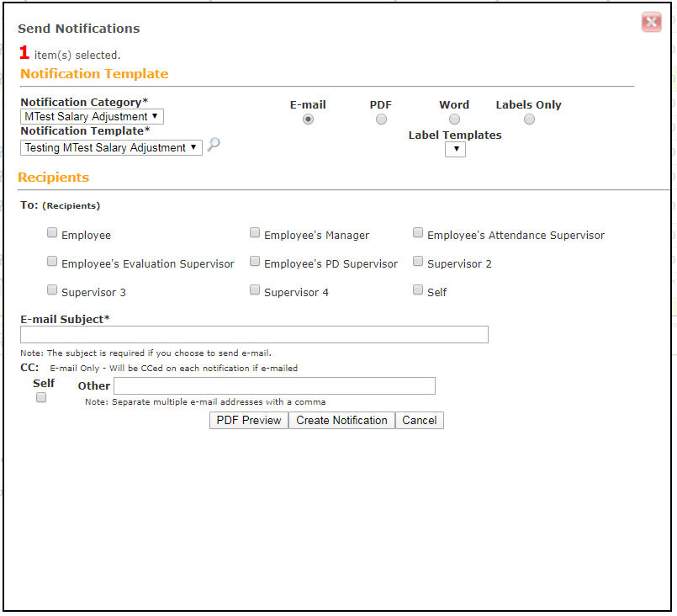Image resolution: width=677 pixels, height=616 pixels.
Task: Check the Supervisor 2 checkbox
Action: 417,262
